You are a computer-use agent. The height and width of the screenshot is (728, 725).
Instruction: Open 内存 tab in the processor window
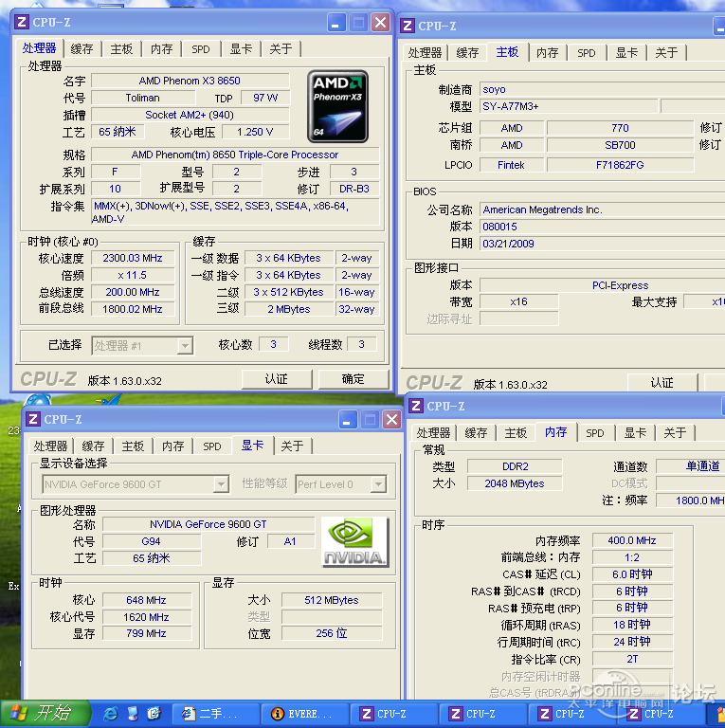tap(161, 48)
